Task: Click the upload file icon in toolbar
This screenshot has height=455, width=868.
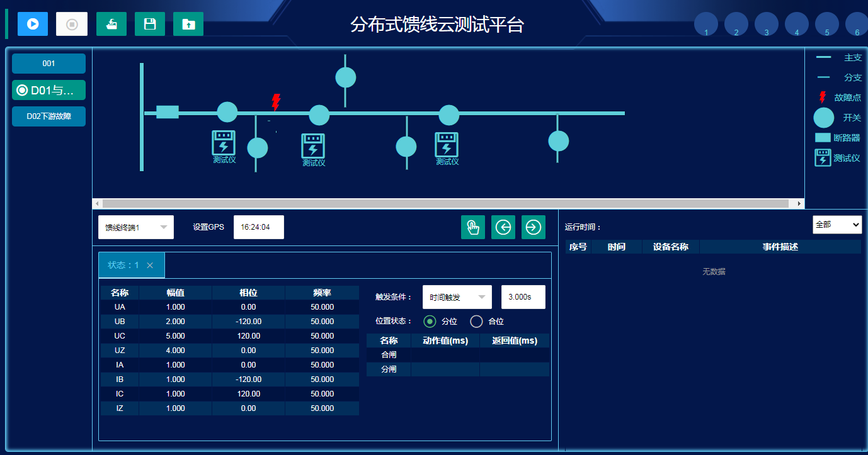Action: [x=188, y=24]
